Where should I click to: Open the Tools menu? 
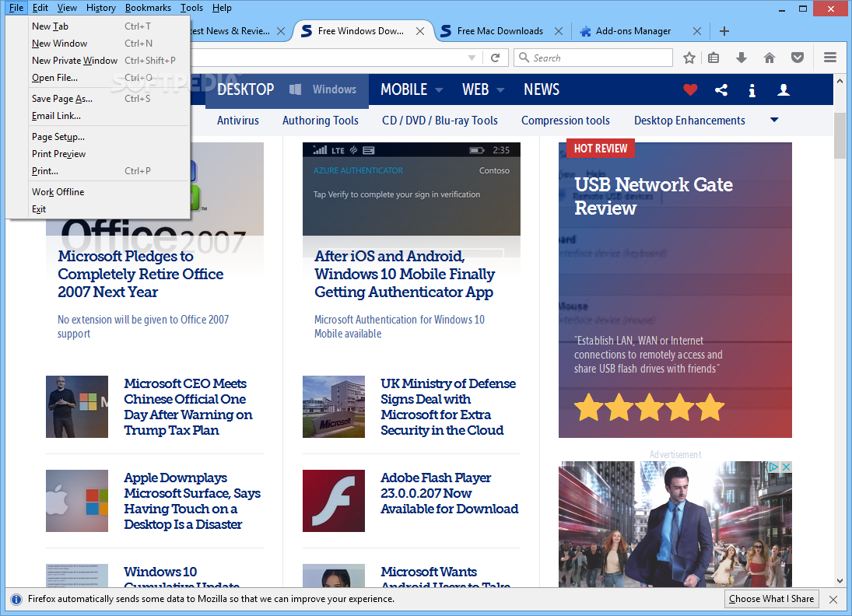click(191, 8)
